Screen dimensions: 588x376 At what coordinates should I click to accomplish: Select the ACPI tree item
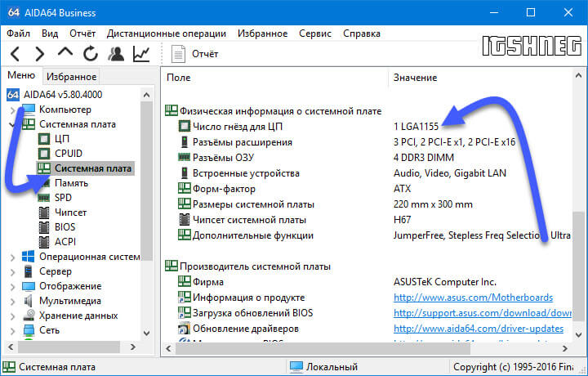(65, 242)
